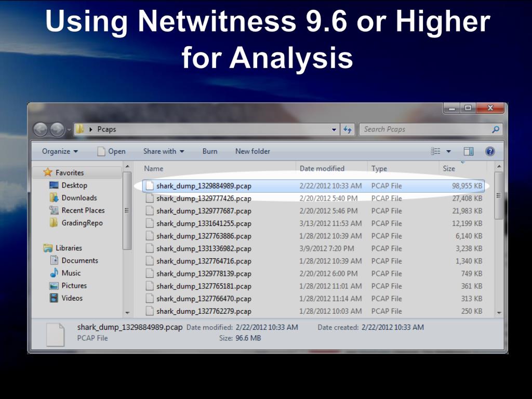Click file icon of shark_dump_1331641255.pcap

[x=150, y=223]
